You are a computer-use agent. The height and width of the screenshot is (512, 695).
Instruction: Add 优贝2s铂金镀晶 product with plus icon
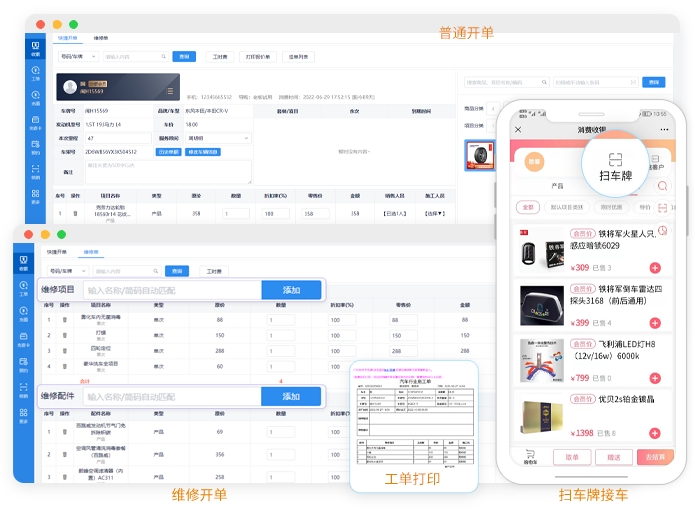655,433
